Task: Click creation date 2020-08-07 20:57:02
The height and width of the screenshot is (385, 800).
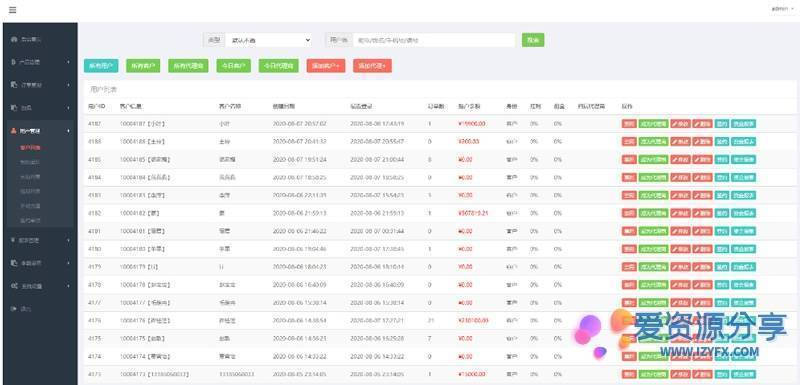Action: pyautogui.click(x=299, y=124)
